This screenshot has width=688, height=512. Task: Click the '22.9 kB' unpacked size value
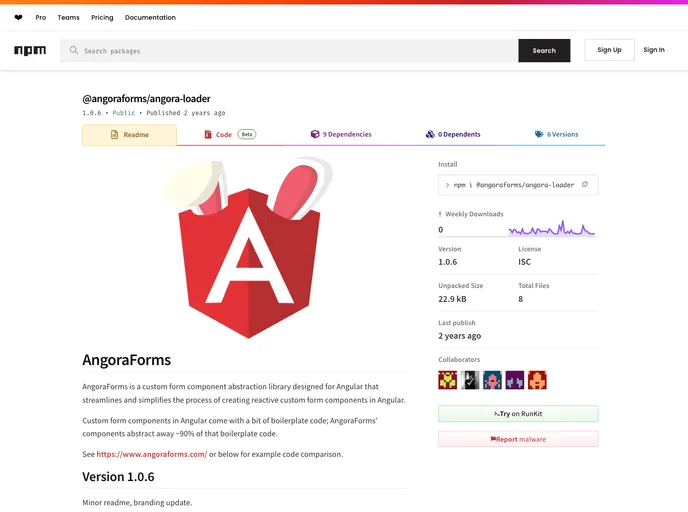[x=452, y=299]
